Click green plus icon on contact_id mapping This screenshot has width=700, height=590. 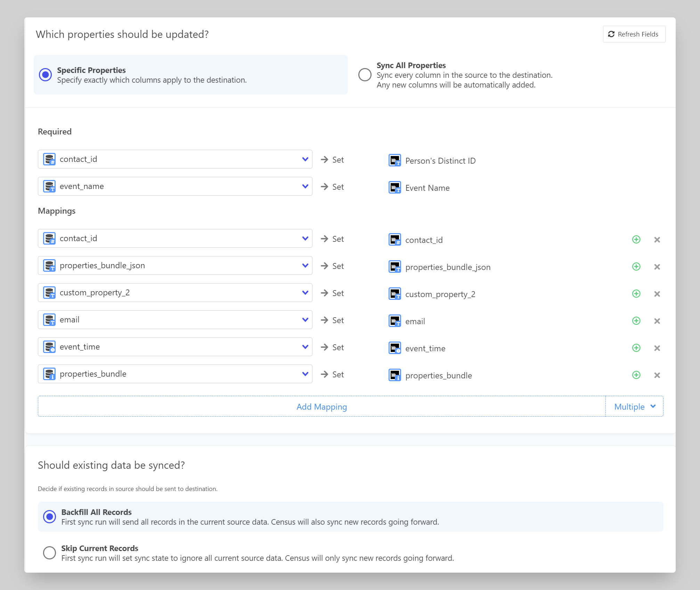(636, 239)
